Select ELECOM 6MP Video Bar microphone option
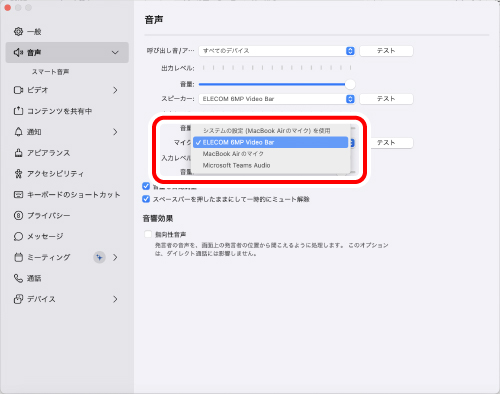Screen dimensions: 500x394 coord(271,142)
